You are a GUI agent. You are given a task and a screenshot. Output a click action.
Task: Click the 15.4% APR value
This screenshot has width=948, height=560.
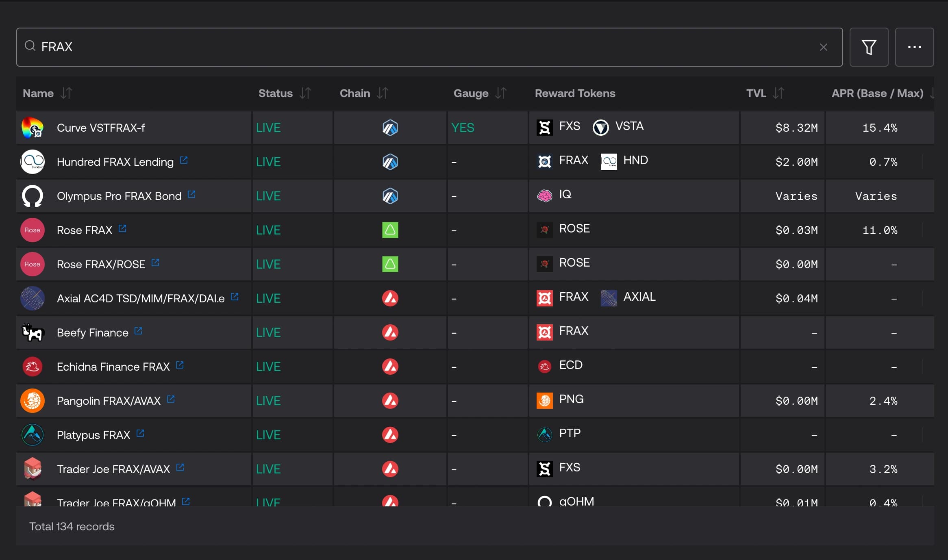tap(880, 128)
